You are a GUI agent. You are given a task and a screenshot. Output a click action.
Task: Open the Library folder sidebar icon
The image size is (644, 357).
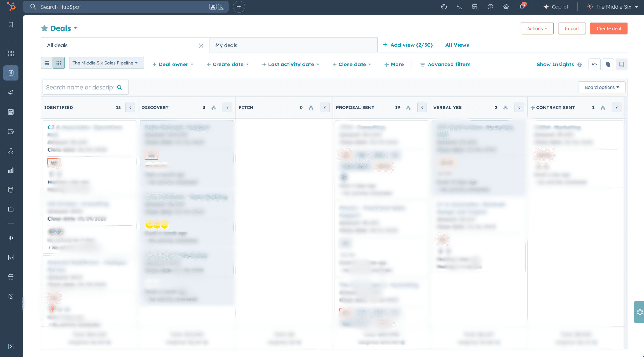pos(11,209)
